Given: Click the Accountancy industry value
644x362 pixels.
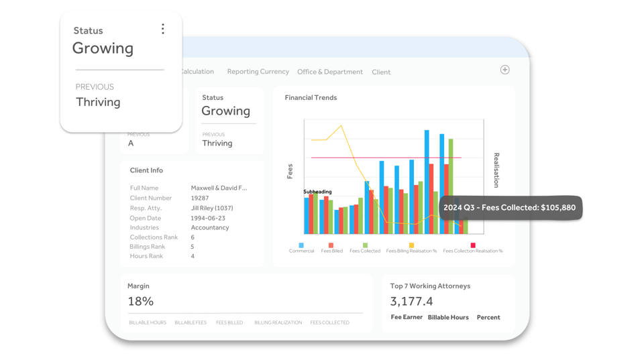Looking at the screenshot, I should (210, 227).
